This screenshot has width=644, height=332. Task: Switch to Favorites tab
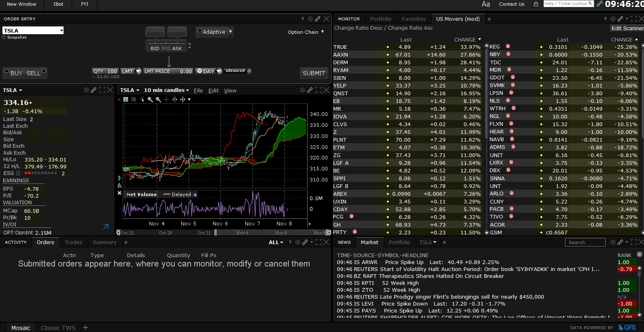pyautogui.click(x=413, y=19)
